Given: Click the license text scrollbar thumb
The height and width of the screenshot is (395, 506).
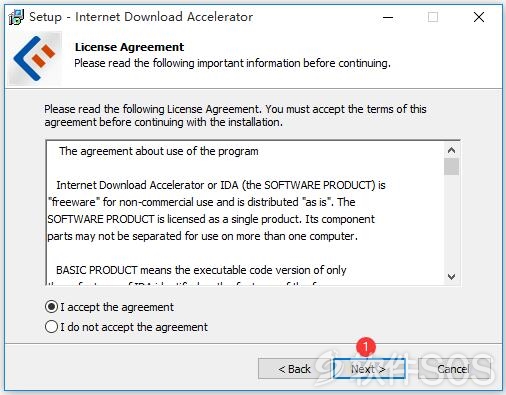Looking at the screenshot, I should tap(451, 167).
